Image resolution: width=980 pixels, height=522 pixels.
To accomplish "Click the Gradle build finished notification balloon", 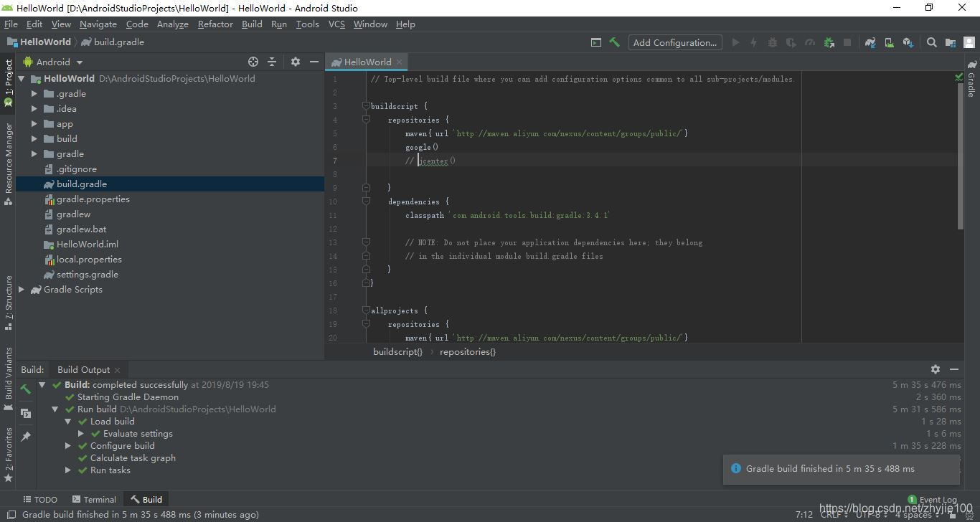I will [x=841, y=469].
